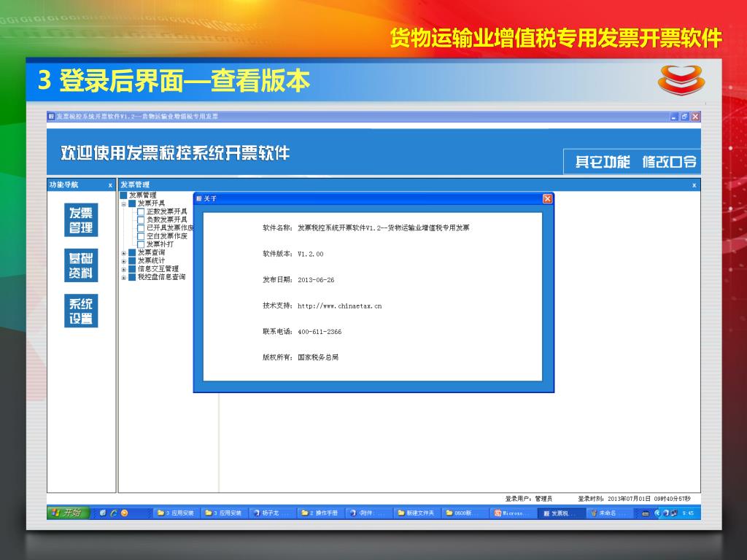The height and width of the screenshot is (560, 747).
Task: Close the 关于 dialog with its red X
Action: coord(547,198)
